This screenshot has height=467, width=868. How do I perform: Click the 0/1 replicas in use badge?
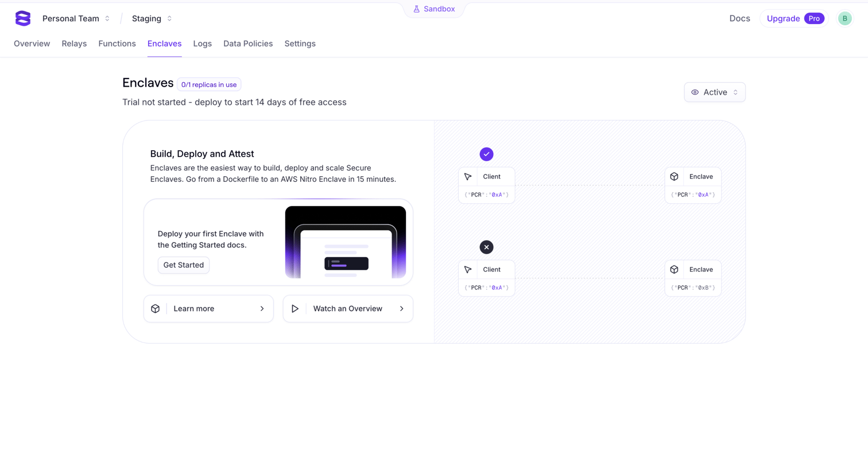[x=209, y=84]
